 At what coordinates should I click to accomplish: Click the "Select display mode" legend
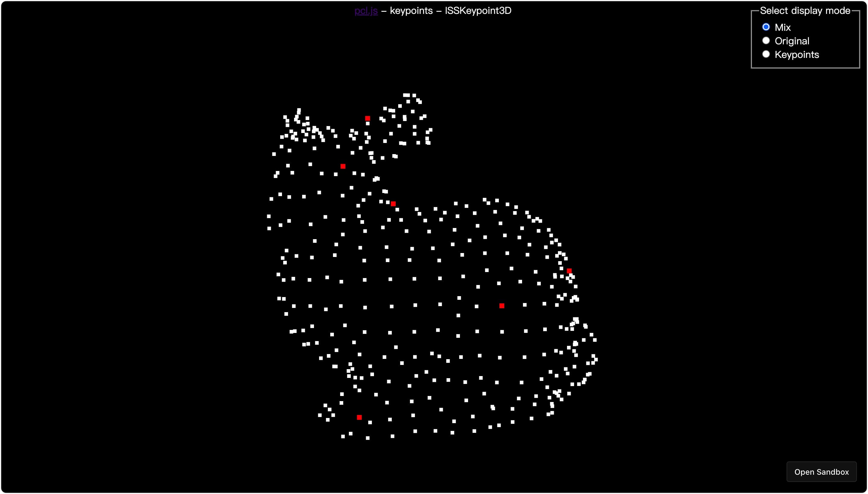point(805,11)
